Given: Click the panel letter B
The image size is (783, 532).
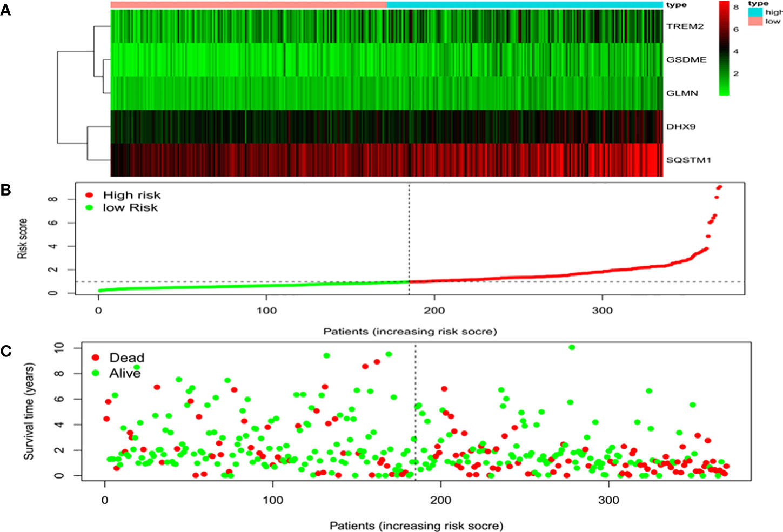Looking at the screenshot, I should click(x=5, y=191).
